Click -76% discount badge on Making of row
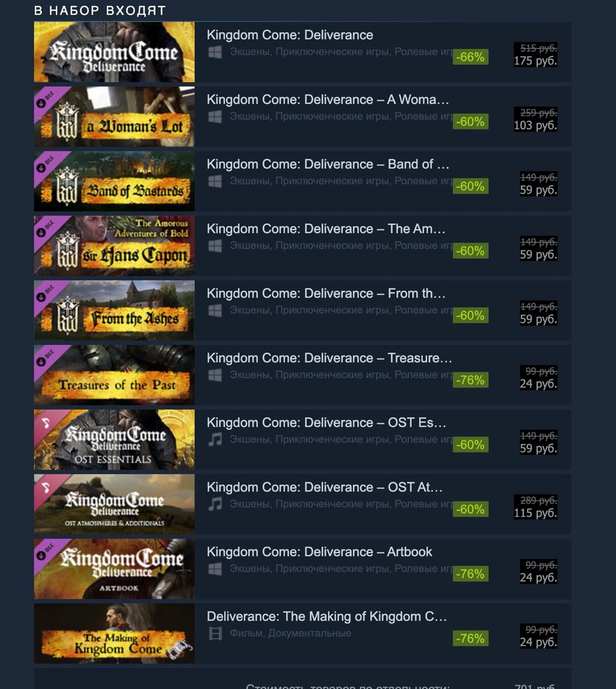 coord(470,638)
